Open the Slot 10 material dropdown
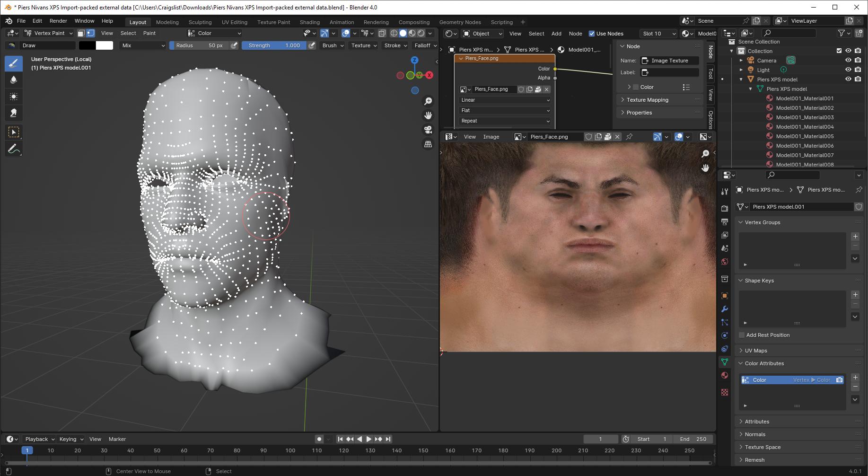868x476 pixels. (x=658, y=34)
